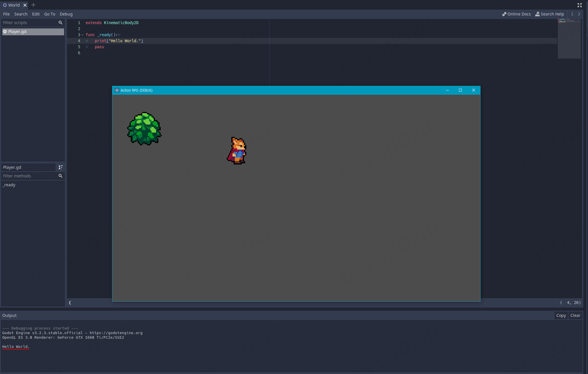
Task: Click the Search Help button
Action: [x=549, y=14]
